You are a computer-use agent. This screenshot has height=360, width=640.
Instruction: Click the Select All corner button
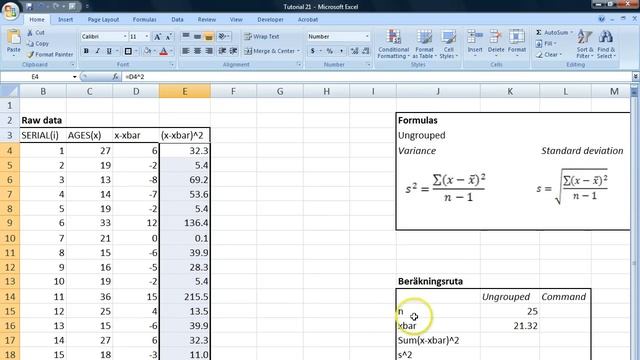[9, 91]
